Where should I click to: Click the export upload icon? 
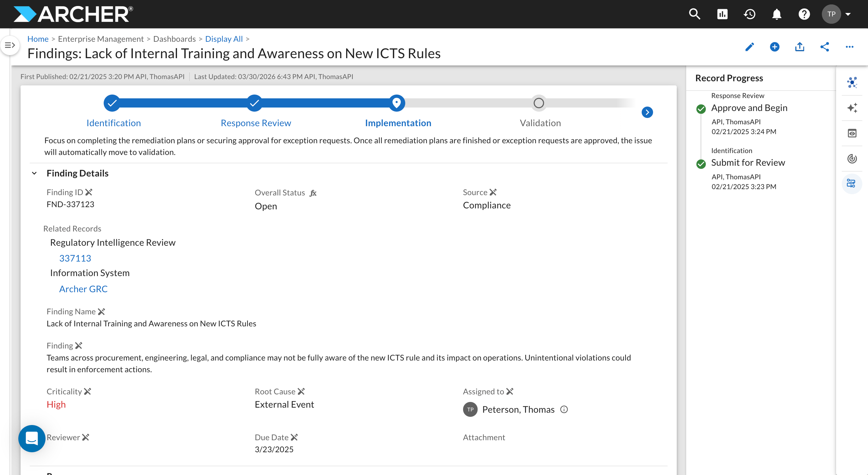(800, 47)
